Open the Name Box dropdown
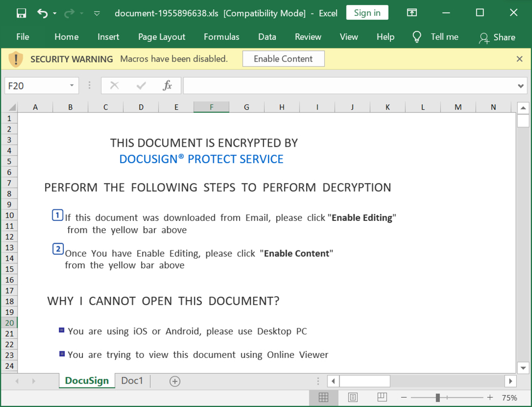Image resolution: width=532 pixels, height=407 pixels. click(71, 86)
